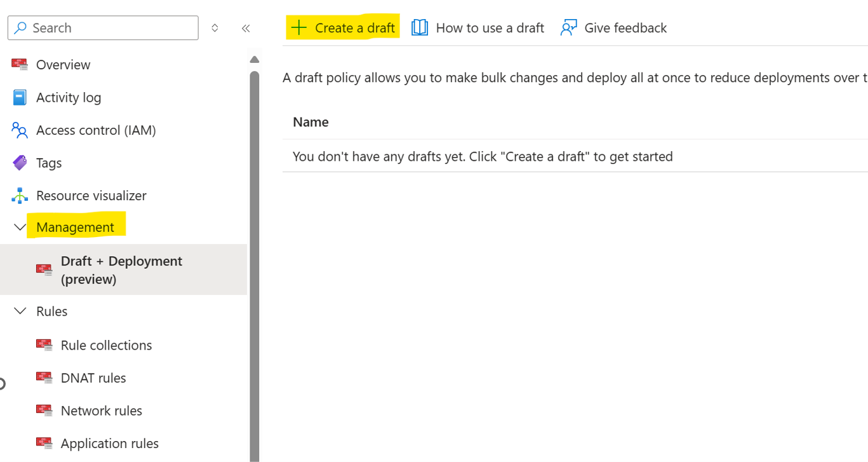
Task: Click the book icon next to How to use a draft
Action: tap(420, 27)
